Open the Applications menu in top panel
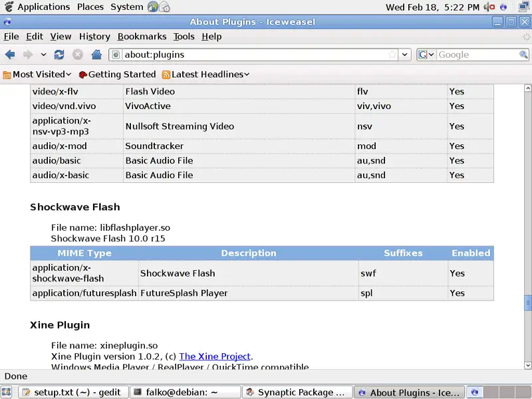Image resolution: width=532 pixels, height=399 pixels. click(x=43, y=7)
